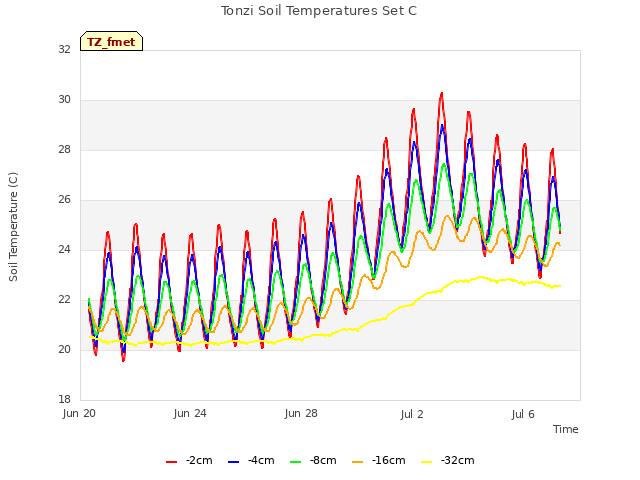Click the Jun 24 x-axis tick label
This screenshot has width=640, height=480.
coord(190,413)
